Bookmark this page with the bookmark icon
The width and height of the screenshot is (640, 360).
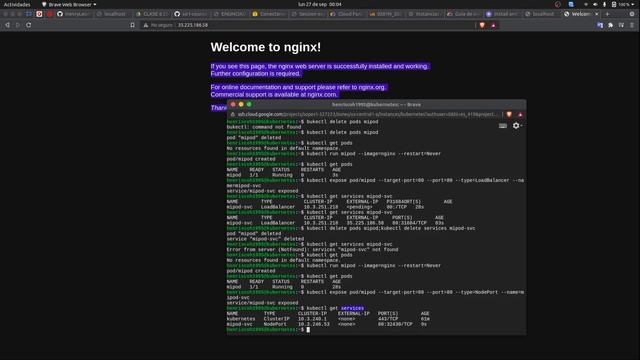point(132,25)
